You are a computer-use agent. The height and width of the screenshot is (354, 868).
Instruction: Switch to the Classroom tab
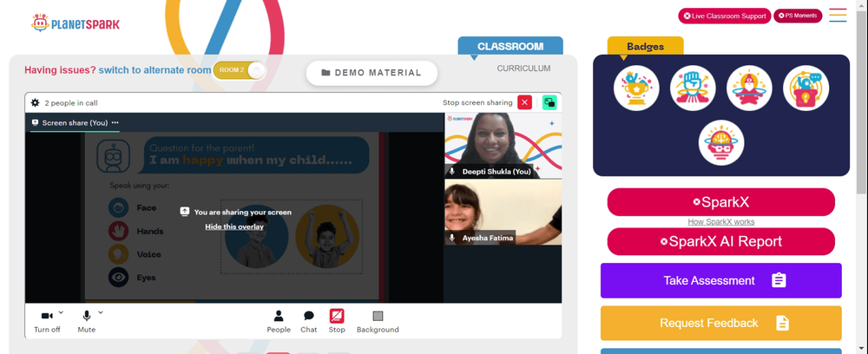coord(510,47)
